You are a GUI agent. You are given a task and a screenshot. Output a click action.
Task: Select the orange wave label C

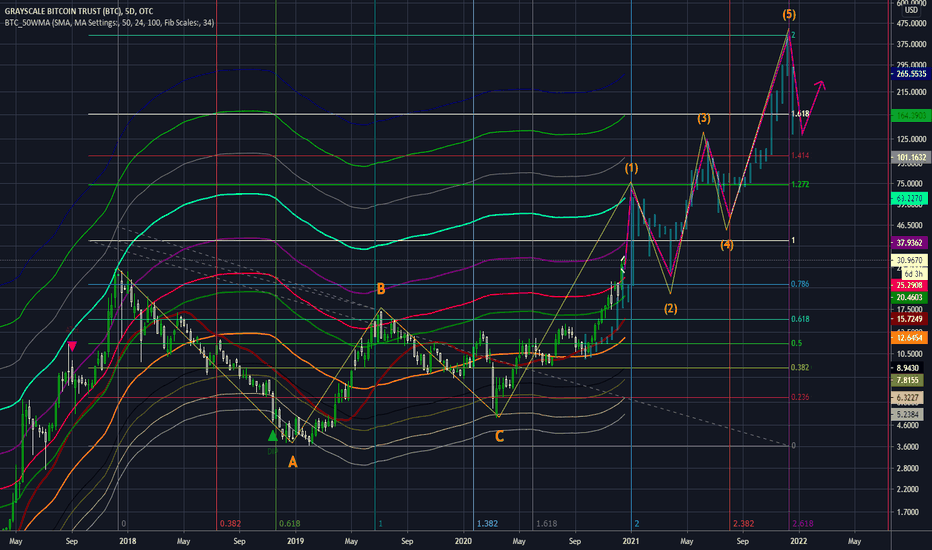pos(499,436)
